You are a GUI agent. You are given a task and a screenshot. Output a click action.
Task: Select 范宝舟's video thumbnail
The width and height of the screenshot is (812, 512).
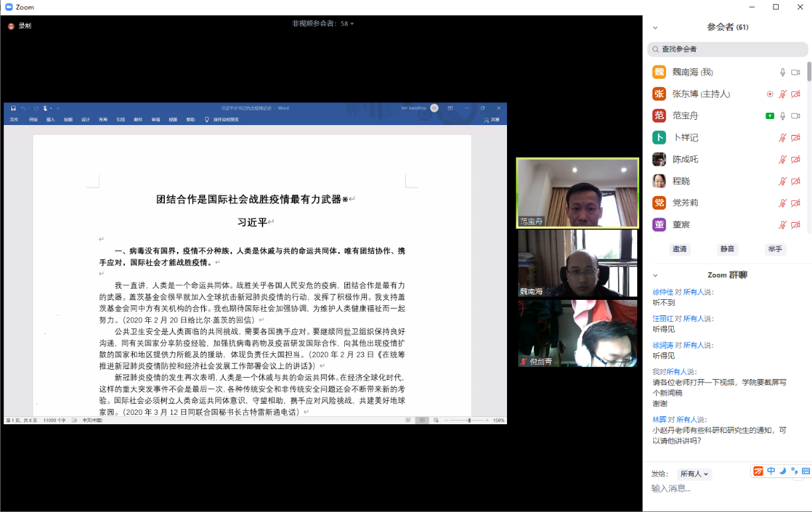pos(577,193)
